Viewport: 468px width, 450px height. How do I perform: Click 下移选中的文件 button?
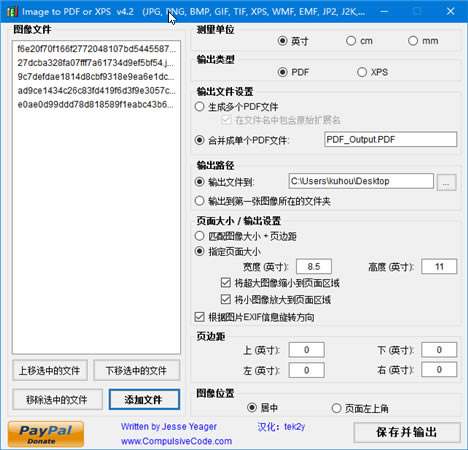137,370
